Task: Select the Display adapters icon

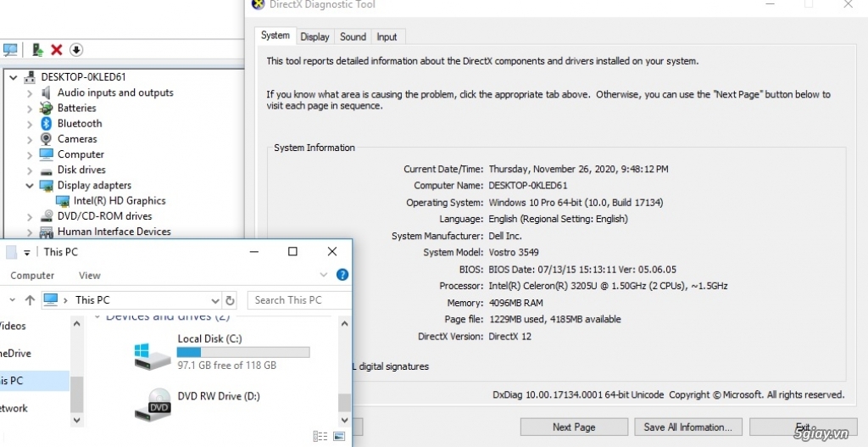Action: (x=47, y=186)
